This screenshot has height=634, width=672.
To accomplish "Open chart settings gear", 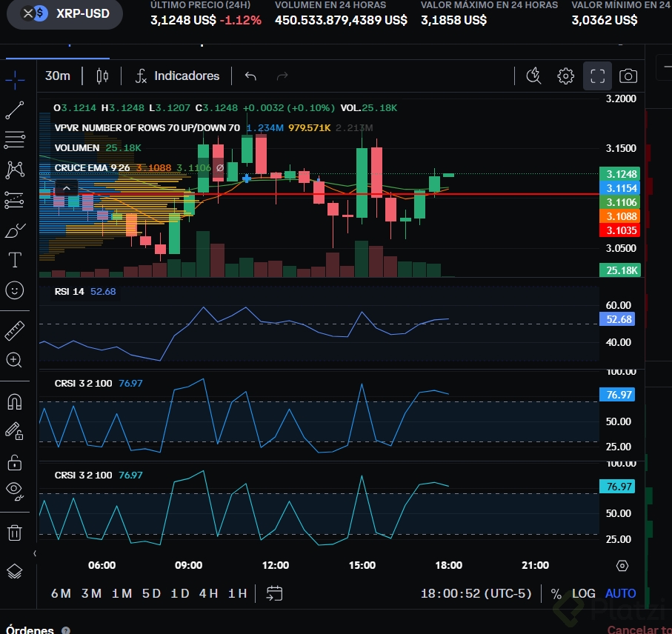I will 566,76.
